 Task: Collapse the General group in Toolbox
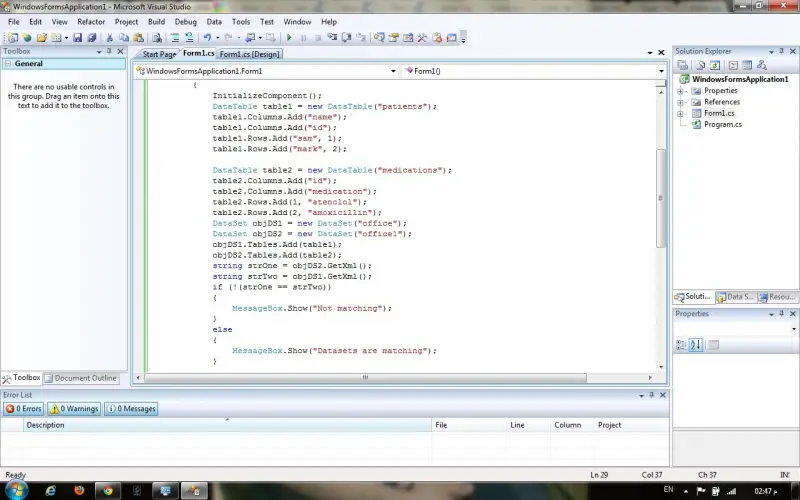click(8, 64)
